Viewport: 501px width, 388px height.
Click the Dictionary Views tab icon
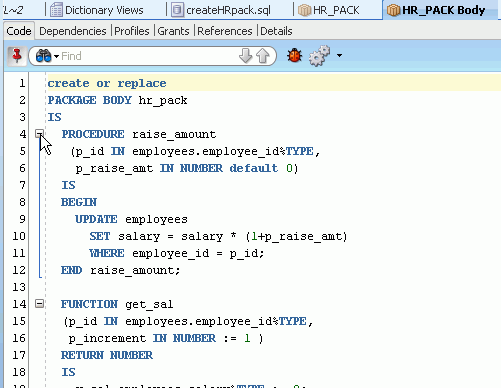point(56,10)
